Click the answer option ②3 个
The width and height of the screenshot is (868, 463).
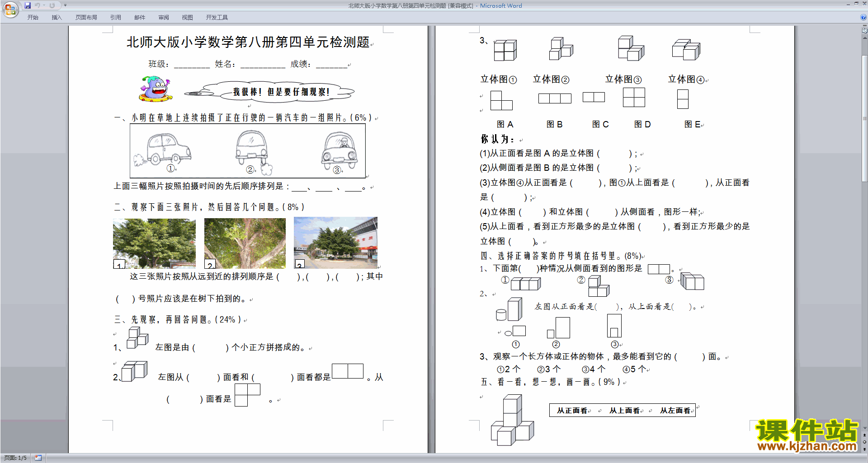pyautogui.click(x=549, y=369)
